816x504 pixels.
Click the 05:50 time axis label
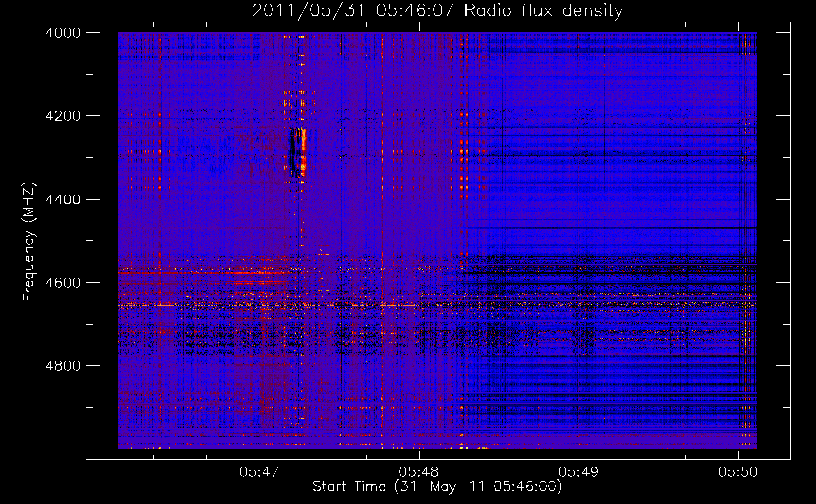[x=738, y=472]
